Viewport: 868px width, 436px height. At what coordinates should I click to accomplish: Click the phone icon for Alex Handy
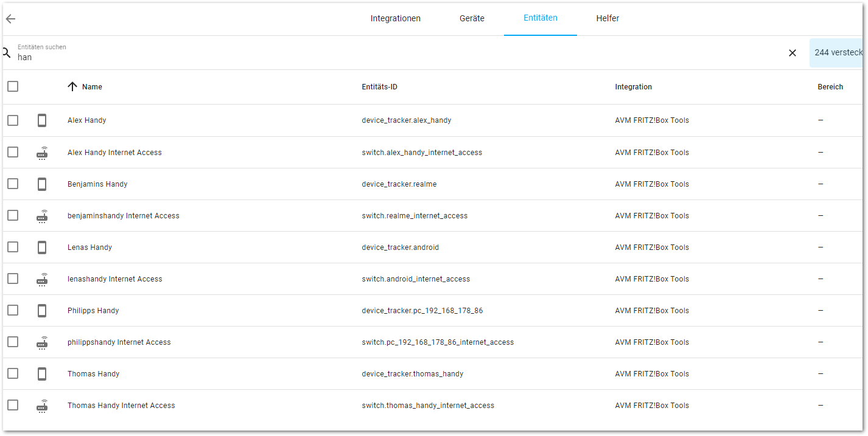pos(42,120)
